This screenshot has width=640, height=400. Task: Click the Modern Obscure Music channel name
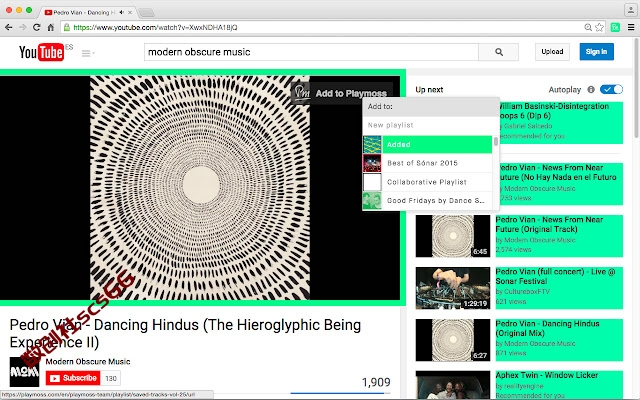(88, 362)
